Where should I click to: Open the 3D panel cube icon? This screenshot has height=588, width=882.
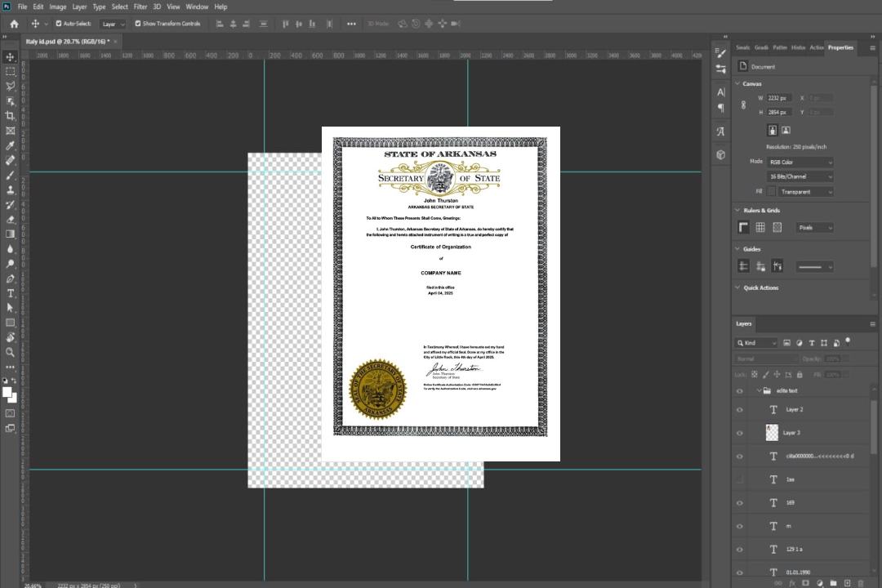[x=721, y=154]
